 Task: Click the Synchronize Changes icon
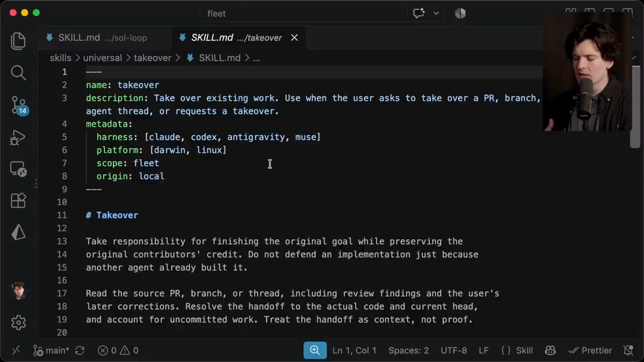pos(80,350)
